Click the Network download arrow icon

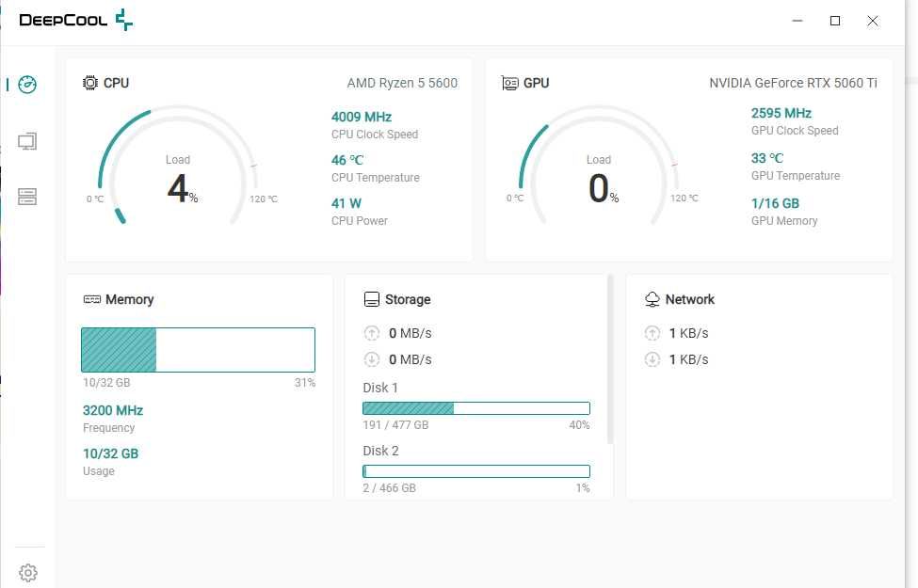click(652, 359)
